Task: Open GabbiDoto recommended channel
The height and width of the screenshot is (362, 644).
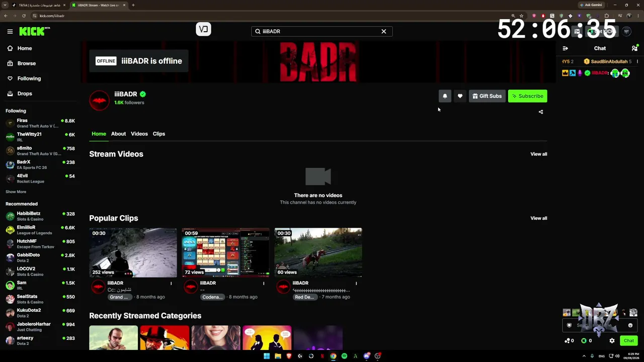Action: [40, 257]
